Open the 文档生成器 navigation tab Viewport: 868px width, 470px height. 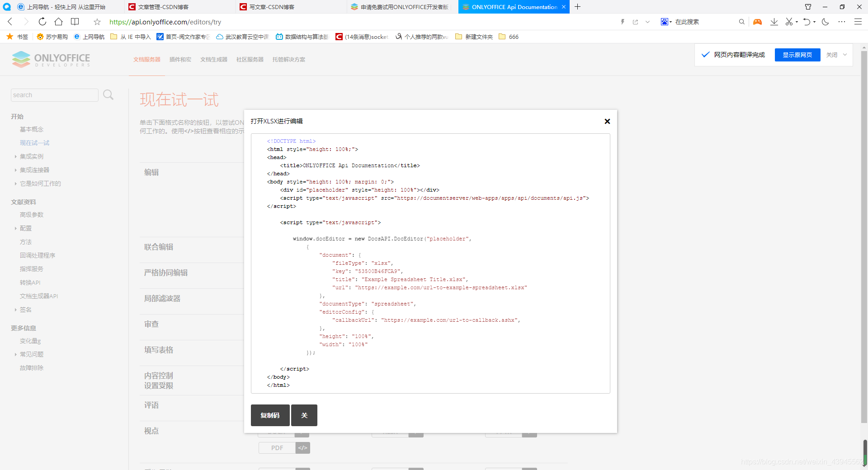[x=214, y=60]
